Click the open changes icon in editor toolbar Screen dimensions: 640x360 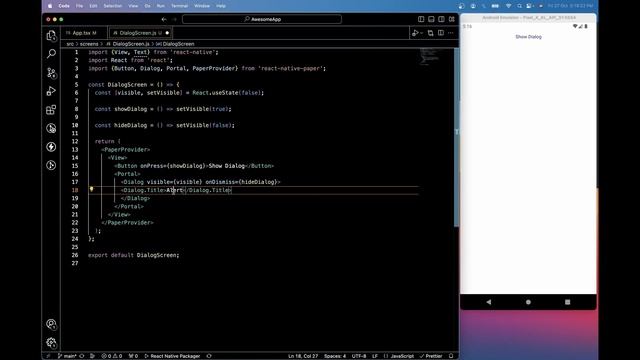(431, 33)
